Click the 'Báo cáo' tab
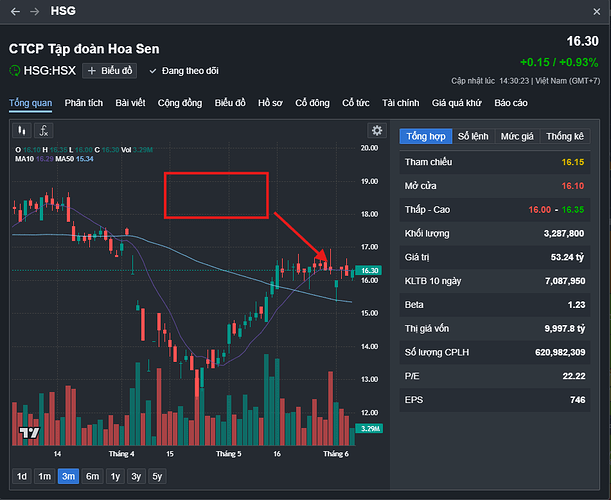Viewport: 611px width, 500px height. coord(511,102)
